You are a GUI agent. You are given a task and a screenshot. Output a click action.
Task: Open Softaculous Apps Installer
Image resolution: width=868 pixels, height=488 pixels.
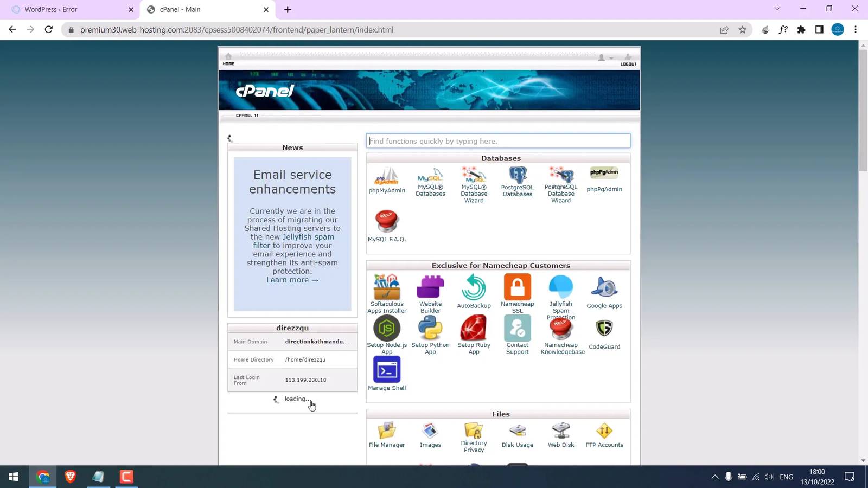[x=387, y=294]
